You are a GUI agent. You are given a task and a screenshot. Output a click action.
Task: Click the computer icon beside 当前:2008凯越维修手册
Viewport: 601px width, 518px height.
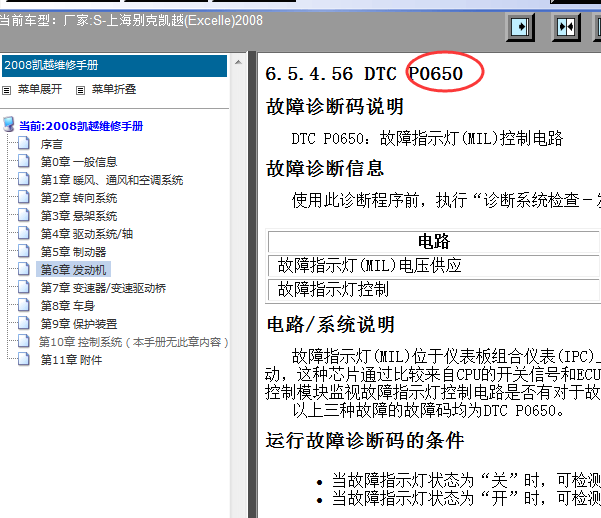pyautogui.click(x=9, y=125)
